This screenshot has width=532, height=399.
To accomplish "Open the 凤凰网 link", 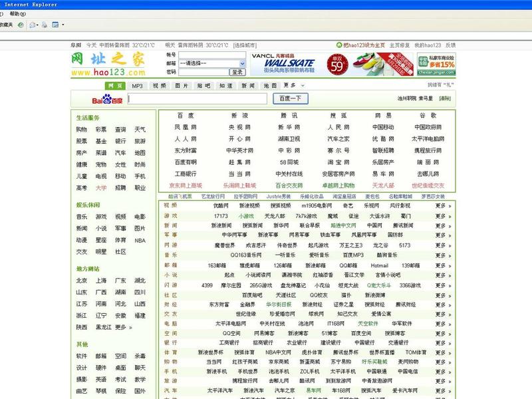I will [x=186, y=127].
